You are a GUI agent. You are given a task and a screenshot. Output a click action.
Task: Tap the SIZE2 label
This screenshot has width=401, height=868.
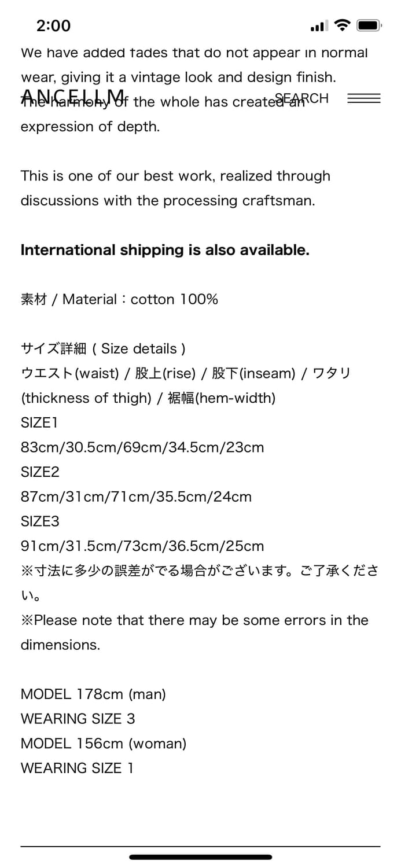pyautogui.click(x=40, y=472)
